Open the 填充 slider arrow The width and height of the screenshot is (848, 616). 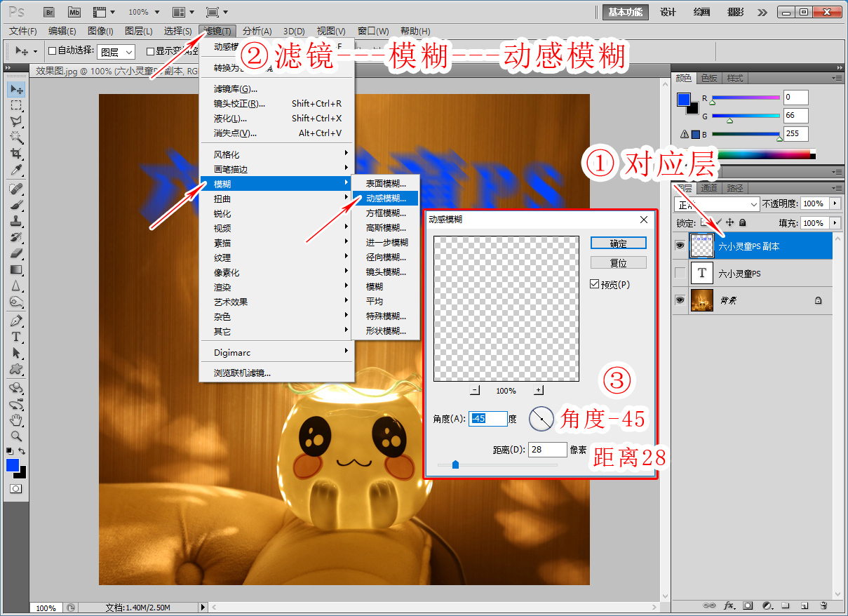click(x=835, y=222)
